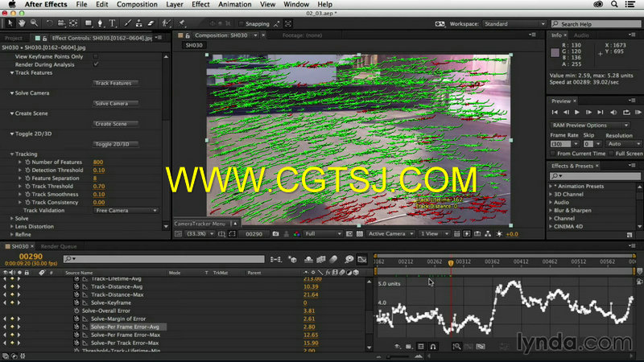The image size is (644, 362).
Task: Toggle transparency grid in viewer
Action: [x=360, y=234]
